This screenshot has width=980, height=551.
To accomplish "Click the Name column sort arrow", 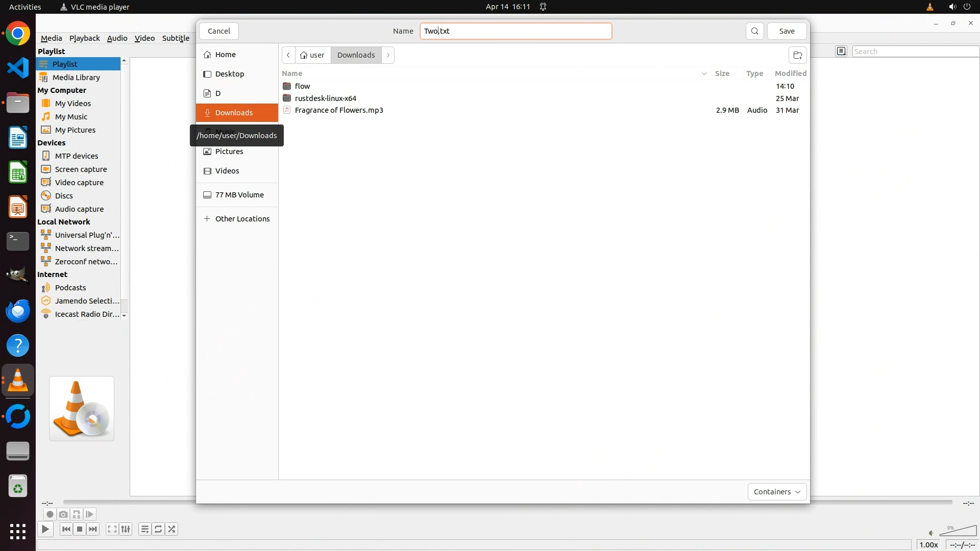I will (704, 73).
